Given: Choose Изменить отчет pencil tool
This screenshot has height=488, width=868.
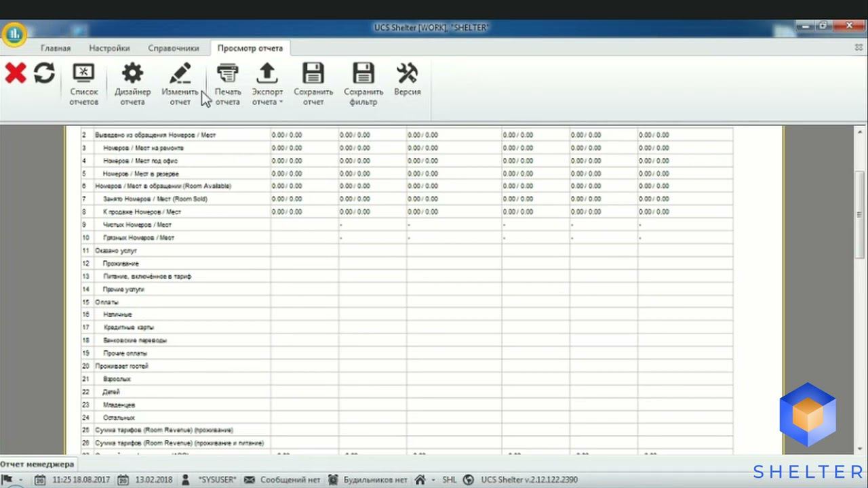Looking at the screenshot, I should coord(180,84).
